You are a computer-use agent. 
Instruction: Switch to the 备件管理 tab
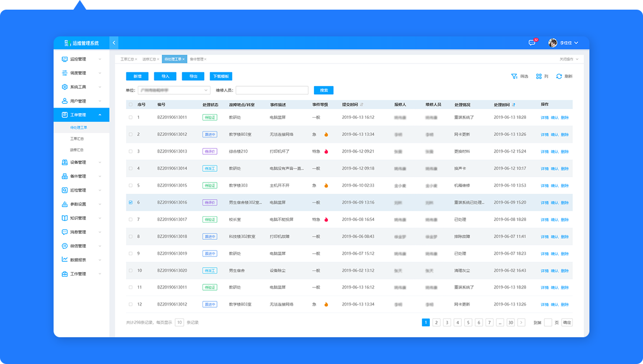[196, 59]
